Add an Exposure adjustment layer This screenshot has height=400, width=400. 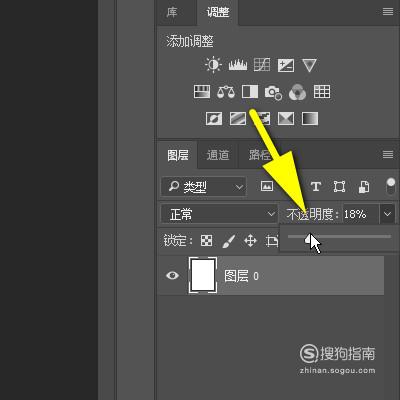[x=286, y=65]
